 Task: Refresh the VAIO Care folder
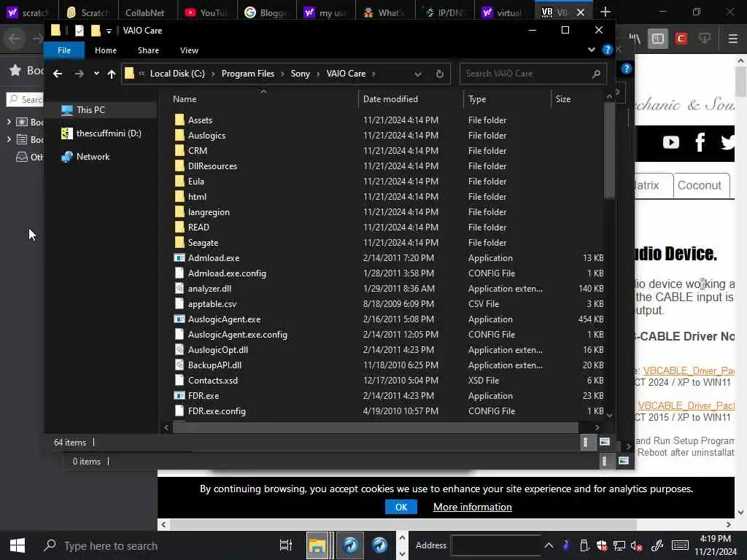[x=439, y=74]
